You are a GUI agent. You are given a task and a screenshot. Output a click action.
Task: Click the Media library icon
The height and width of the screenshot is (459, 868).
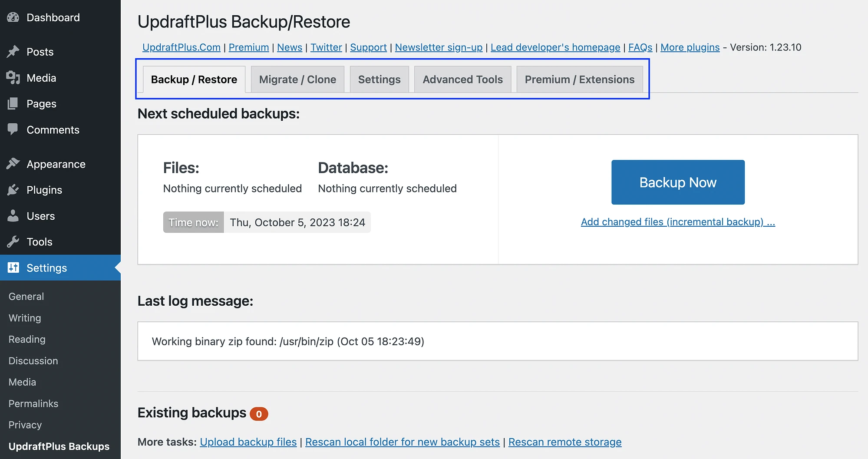[13, 78]
